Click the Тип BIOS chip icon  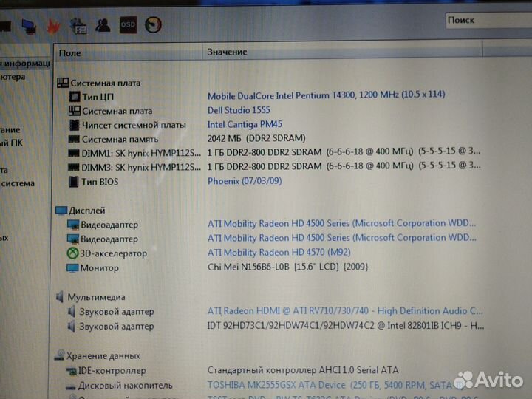pyautogui.click(x=74, y=182)
